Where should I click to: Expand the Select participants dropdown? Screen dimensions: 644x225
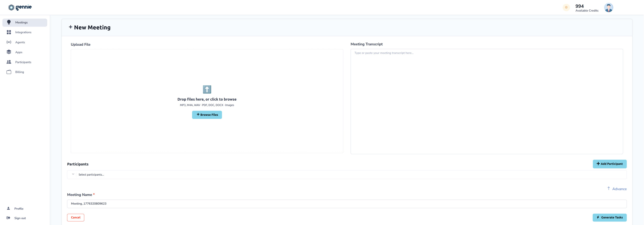pos(347,175)
